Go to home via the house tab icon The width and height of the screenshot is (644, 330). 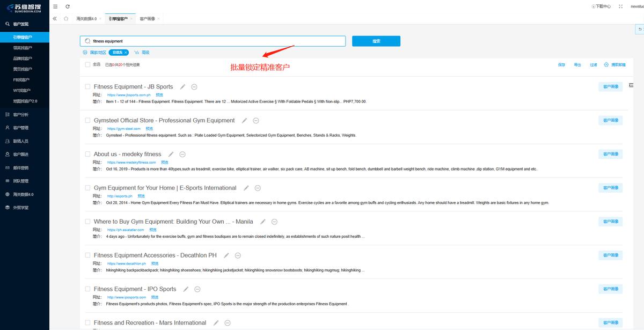tap(66, 19)
